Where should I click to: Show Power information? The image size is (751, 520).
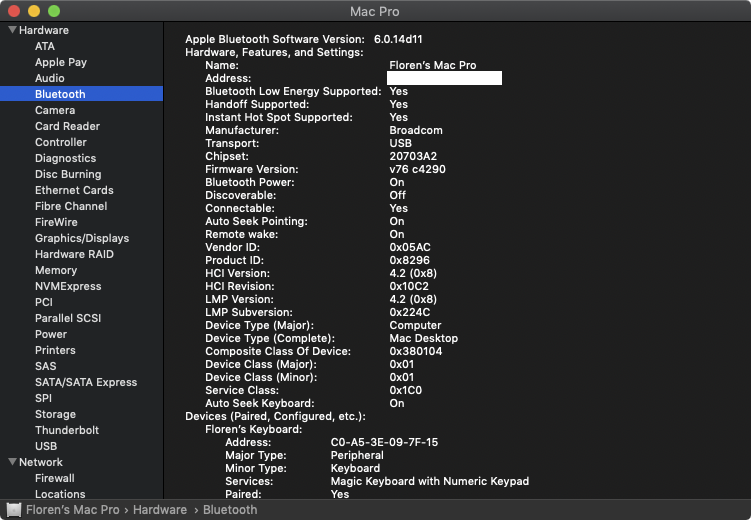51,334
